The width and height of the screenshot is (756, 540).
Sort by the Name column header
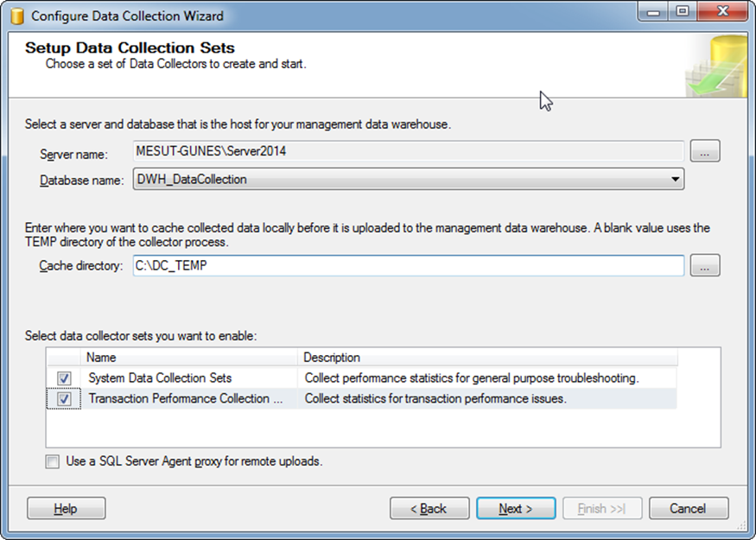tap(188, 358)
